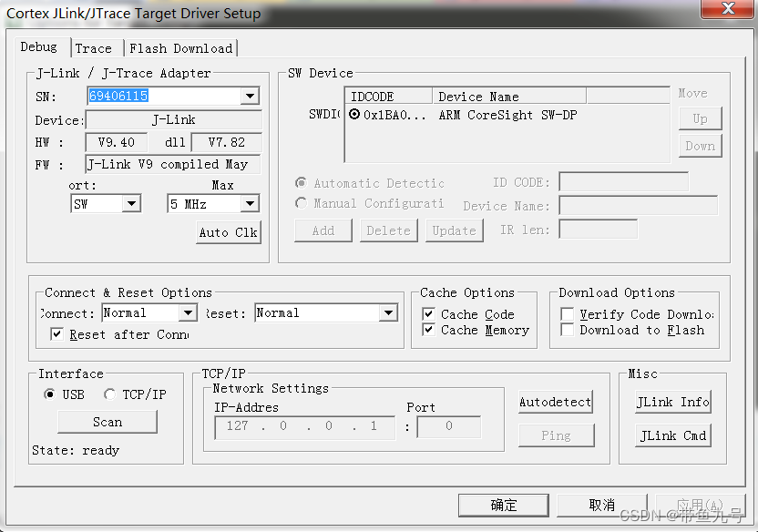Enable Verify Code Download checkbox
Viewport: 758px width, 532px height.
pos(567,314)
